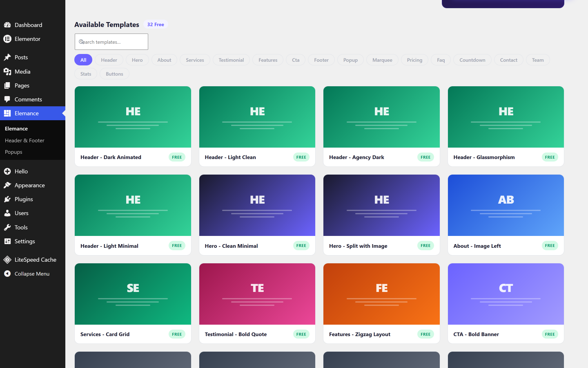This screenshot has width=588, height=368.
Task: Filter templates by Faq
Action: point(441,60)
